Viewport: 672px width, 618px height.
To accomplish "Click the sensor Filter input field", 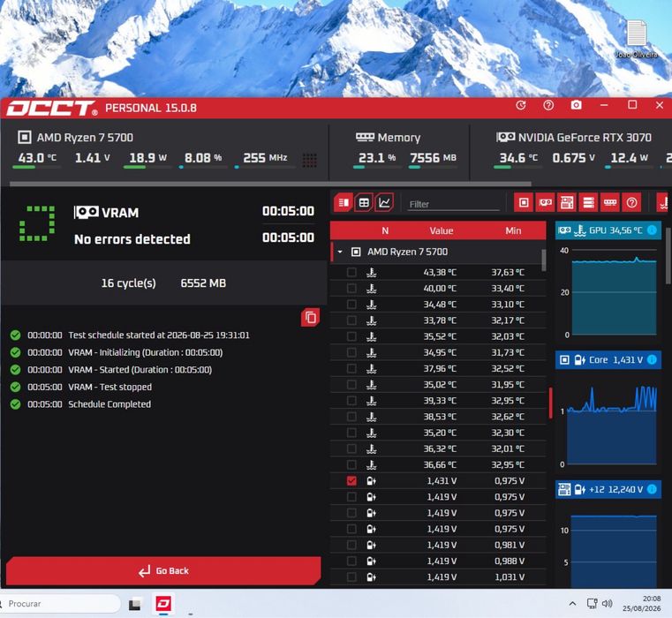I will 453,205.
